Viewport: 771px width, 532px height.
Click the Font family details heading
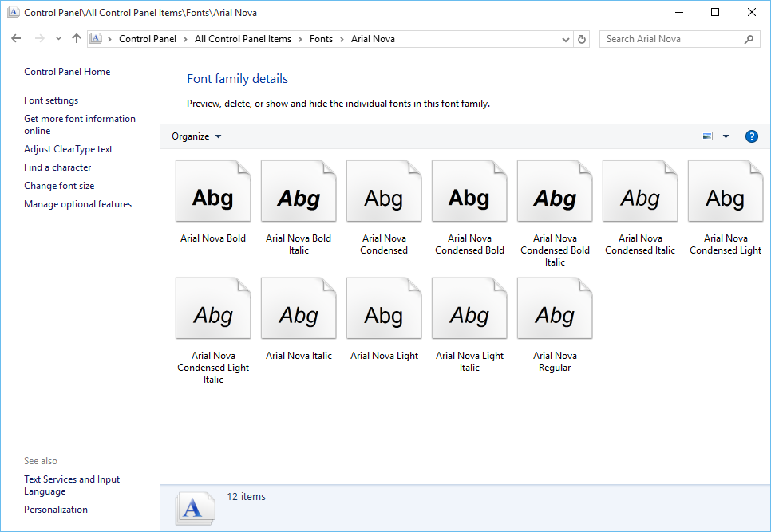click(238, 79)
